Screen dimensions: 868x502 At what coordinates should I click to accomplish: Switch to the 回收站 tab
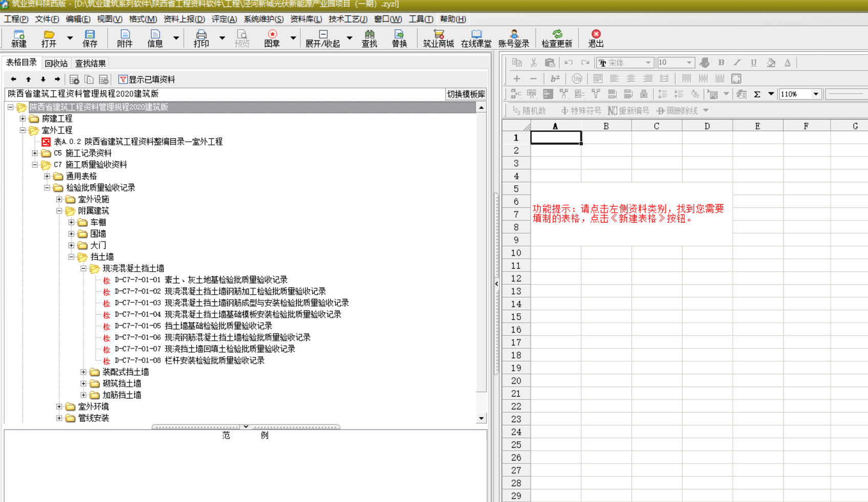(56, 63)
